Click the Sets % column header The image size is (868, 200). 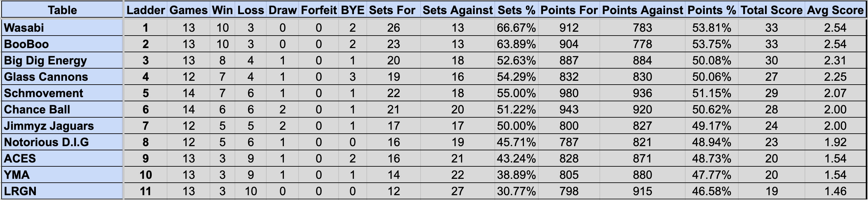(516, 10)
